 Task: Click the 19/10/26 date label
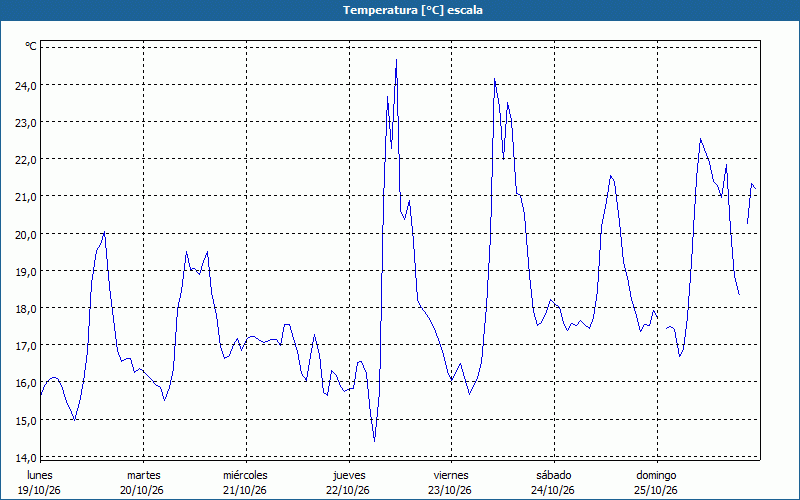[x=39, y=490]
